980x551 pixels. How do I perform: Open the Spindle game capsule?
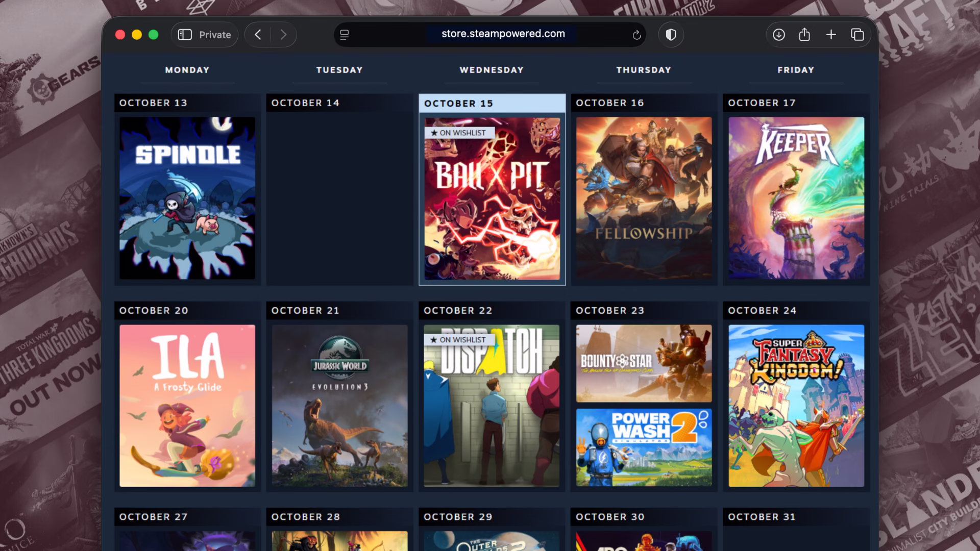pos(187,198)
